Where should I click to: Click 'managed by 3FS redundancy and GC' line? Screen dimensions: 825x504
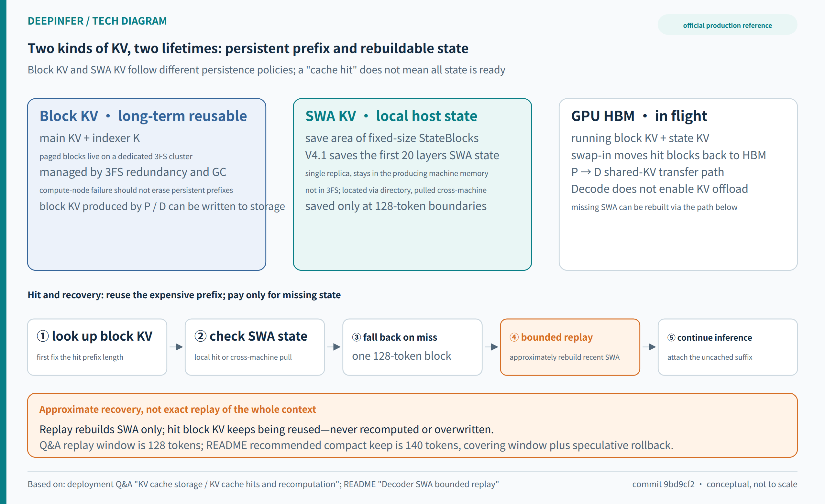pos(133,172)
